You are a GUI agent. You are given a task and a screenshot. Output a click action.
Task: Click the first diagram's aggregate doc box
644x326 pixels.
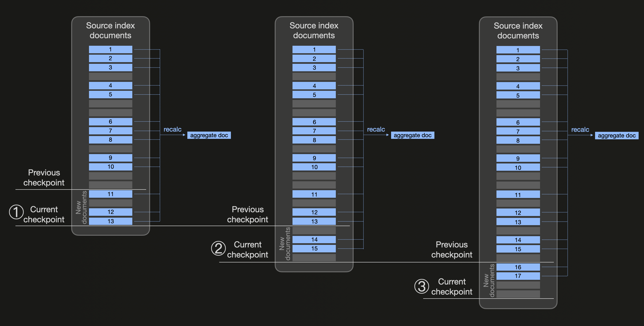coord(209,135)
